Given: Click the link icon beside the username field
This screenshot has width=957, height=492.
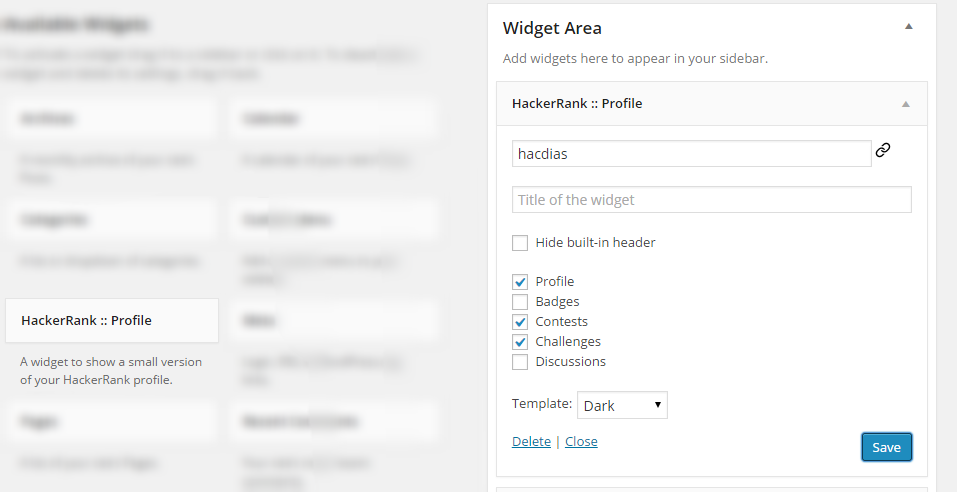Looking at the screenshot, I should coord(882,151).
